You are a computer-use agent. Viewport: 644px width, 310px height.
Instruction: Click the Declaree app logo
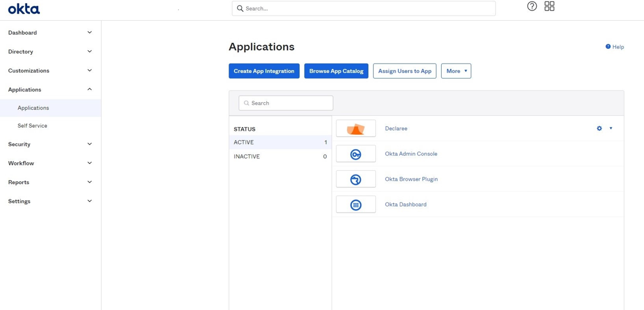pos(356,129)
